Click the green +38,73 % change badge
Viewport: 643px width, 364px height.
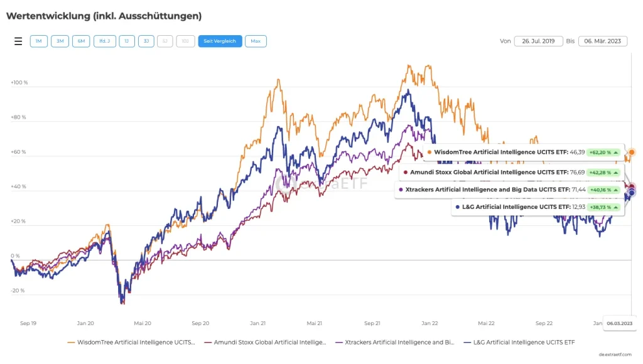603,206
